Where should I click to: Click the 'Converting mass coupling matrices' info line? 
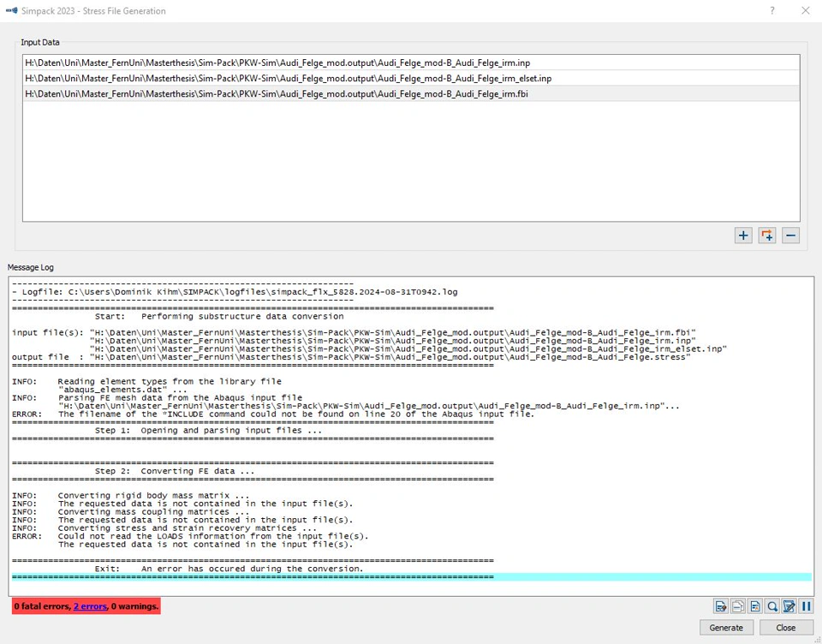pos(130,512)
